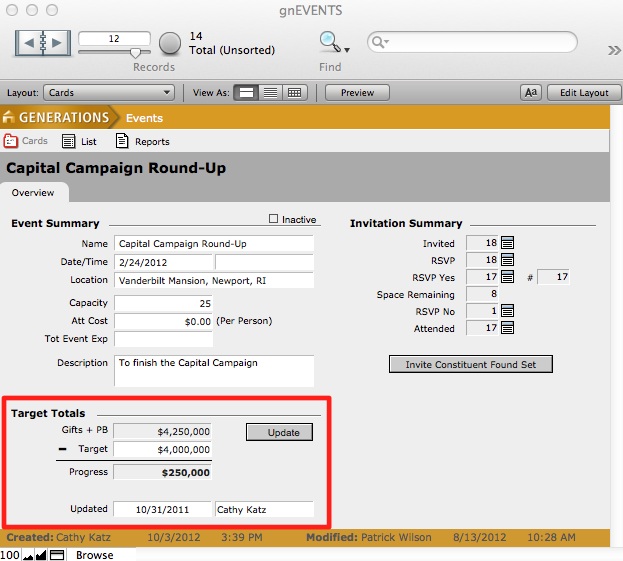
Task: Click the Update button
Action: (279, 432)
